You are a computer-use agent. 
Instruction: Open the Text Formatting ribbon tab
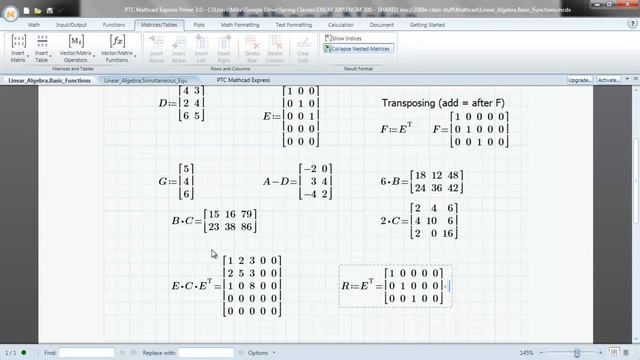pos(294,25)
